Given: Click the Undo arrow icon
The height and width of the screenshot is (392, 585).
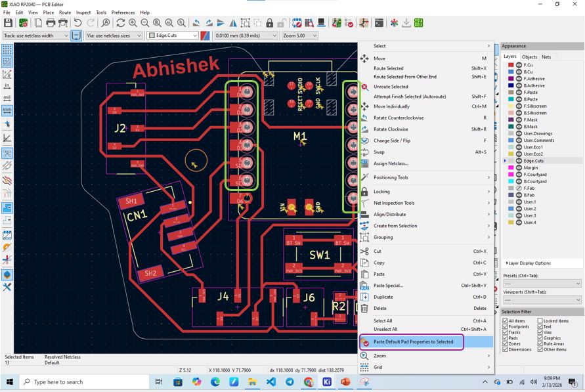Looking at the screenshot, I should tap(77, 23).
